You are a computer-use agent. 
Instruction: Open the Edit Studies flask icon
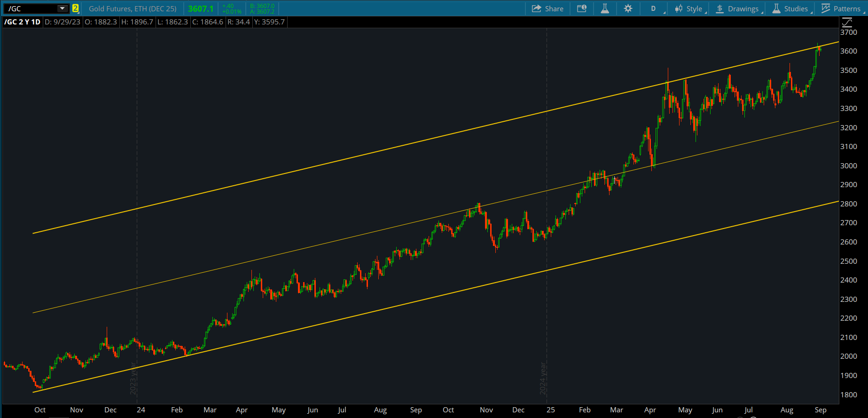pyautogui.click(x=605, y=8)
